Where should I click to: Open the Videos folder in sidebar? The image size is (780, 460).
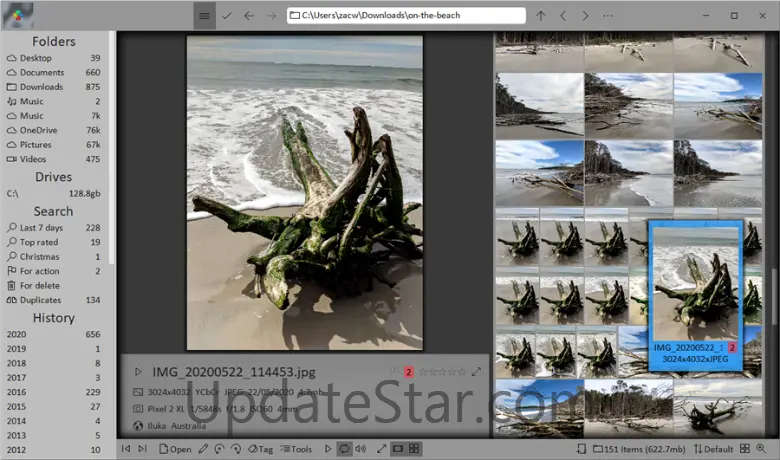point(53,159)
